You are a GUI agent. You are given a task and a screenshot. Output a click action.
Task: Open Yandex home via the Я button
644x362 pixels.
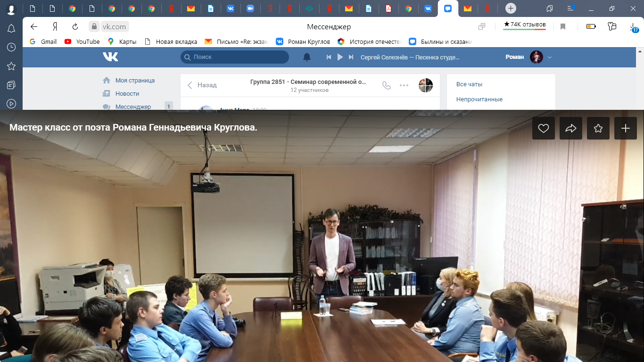tap(55, 27)
